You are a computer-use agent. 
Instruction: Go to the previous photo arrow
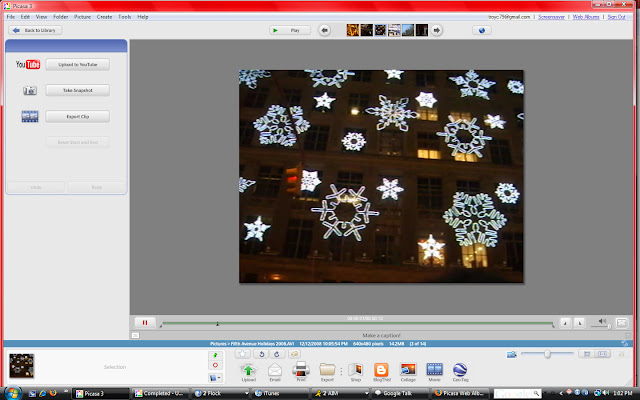(x=325, y=31)
